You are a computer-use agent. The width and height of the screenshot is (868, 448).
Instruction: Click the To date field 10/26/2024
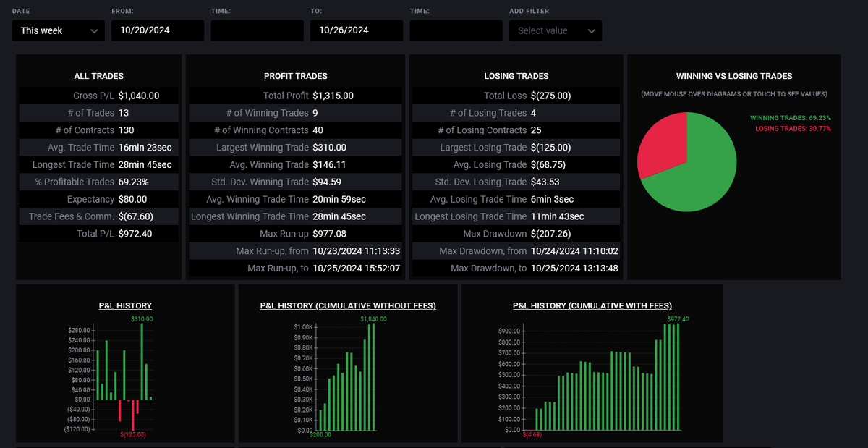(357, 30)
